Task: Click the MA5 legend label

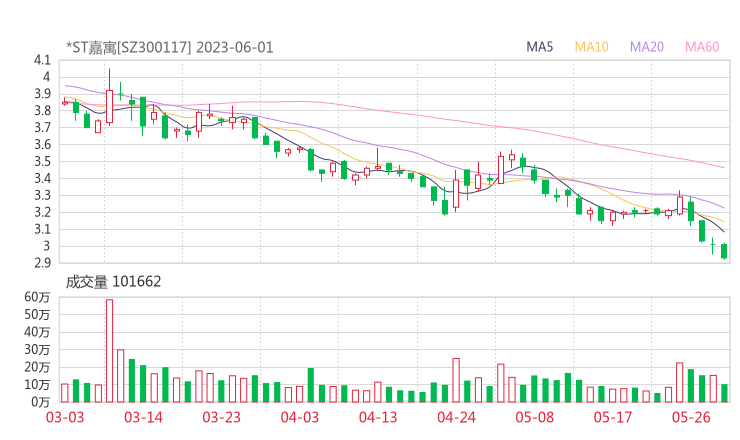Action: tap(539, 47)
